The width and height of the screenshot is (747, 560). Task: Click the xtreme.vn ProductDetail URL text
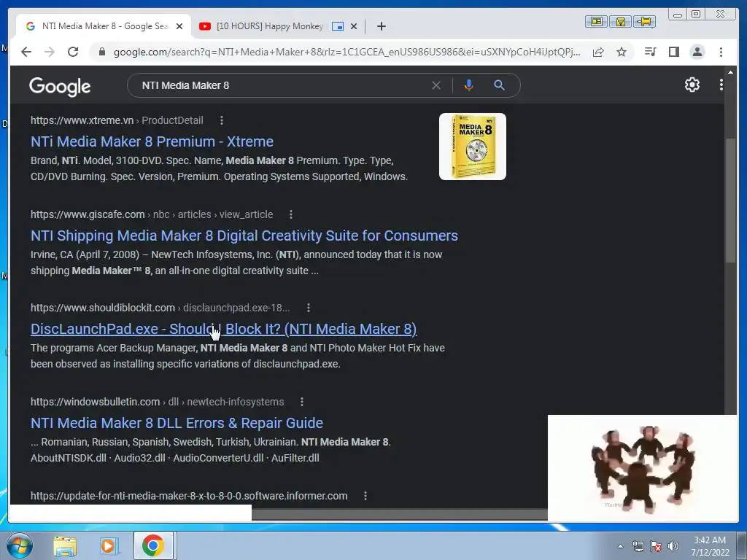[117, 120]
